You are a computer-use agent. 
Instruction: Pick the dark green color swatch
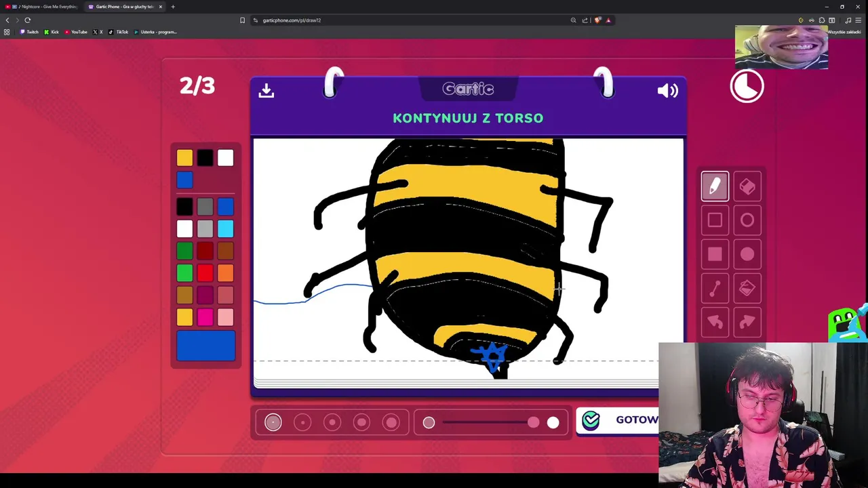pos(184,251)
